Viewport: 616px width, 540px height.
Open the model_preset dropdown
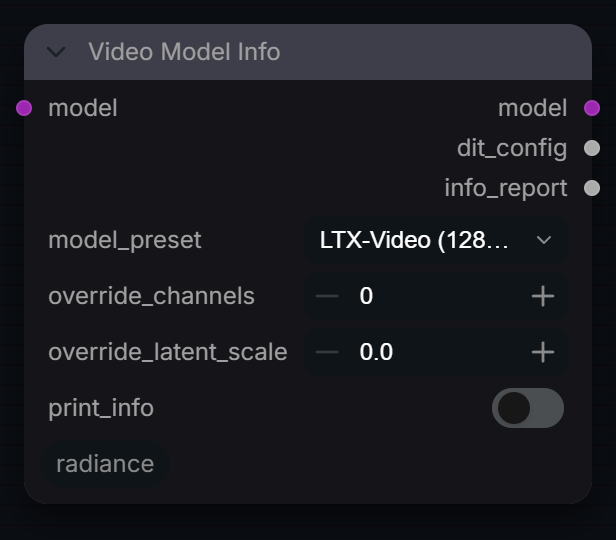tap(436, 240)
